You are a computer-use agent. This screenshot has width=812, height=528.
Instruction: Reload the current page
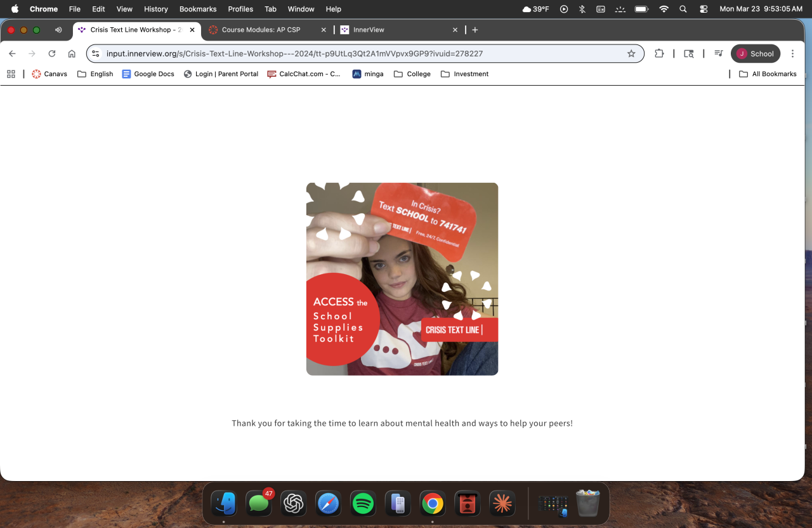click(52, 54)
